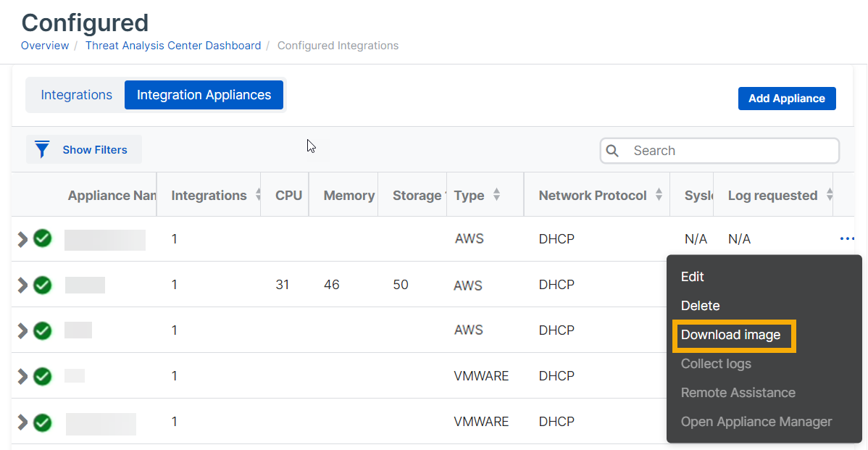The width and height of the screenshot is (868, 450).
Task: Go to the Overview breadcrumb link
Action: click(45, 46)
